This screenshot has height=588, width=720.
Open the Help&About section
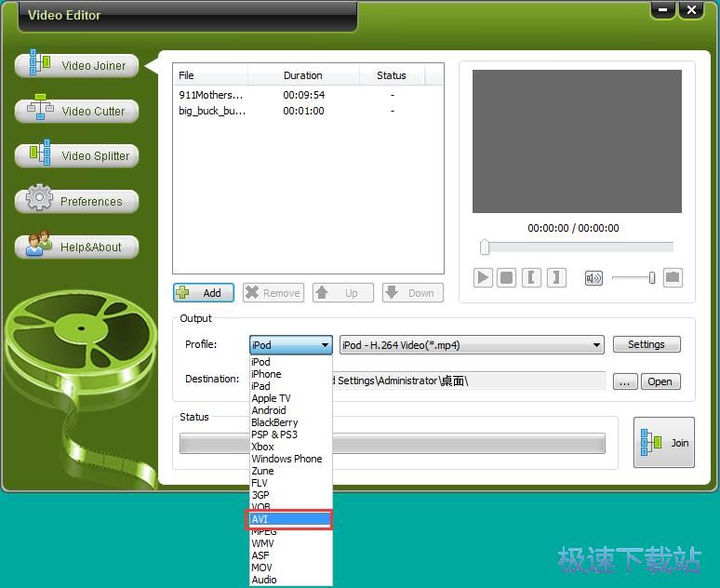[x=77, y=247]
